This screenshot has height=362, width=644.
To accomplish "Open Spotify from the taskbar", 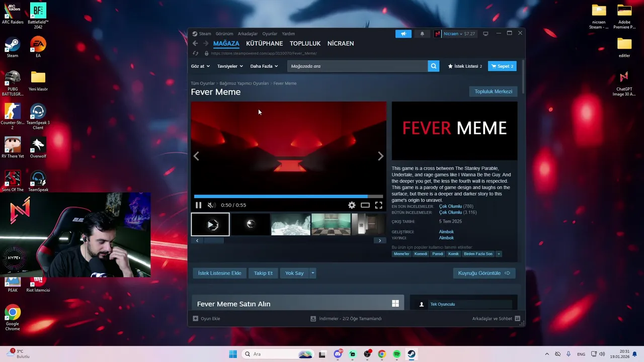I will click(x=396, y=354).
